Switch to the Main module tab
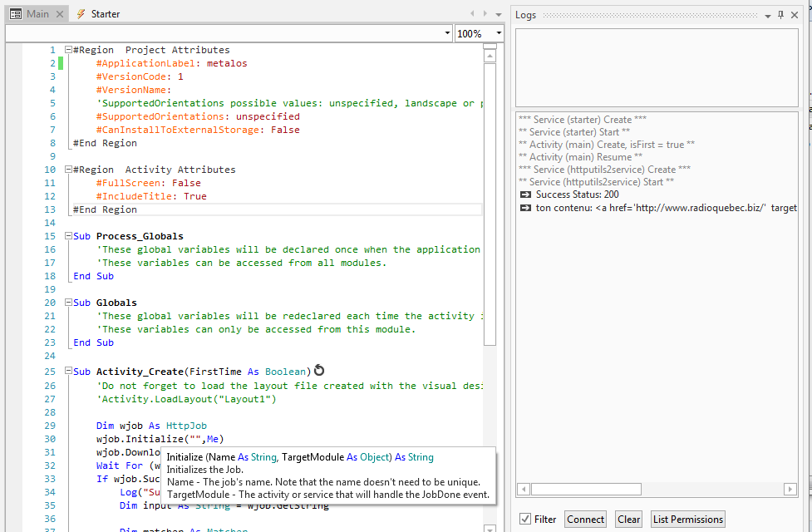Screen dimensions: 812x532 [37, 14]
